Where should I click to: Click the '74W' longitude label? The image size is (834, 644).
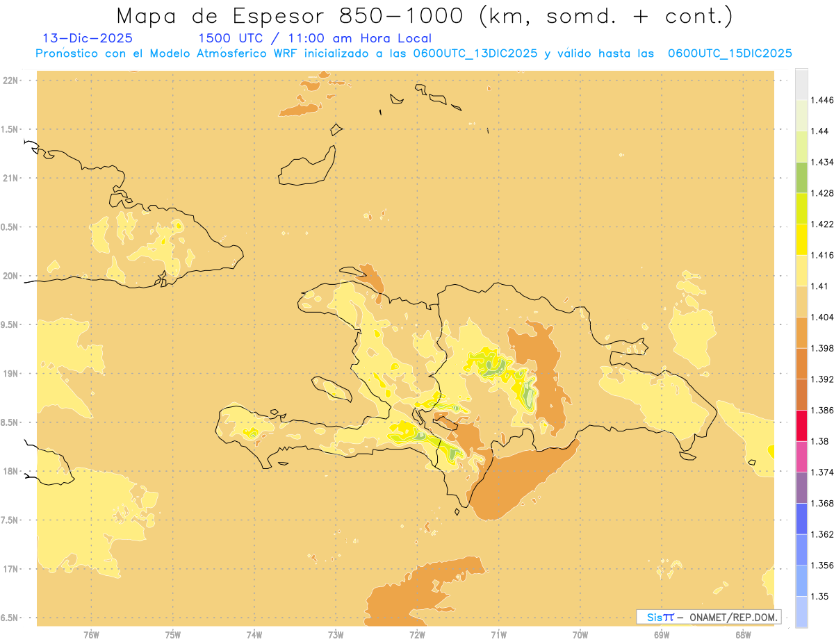254,635
